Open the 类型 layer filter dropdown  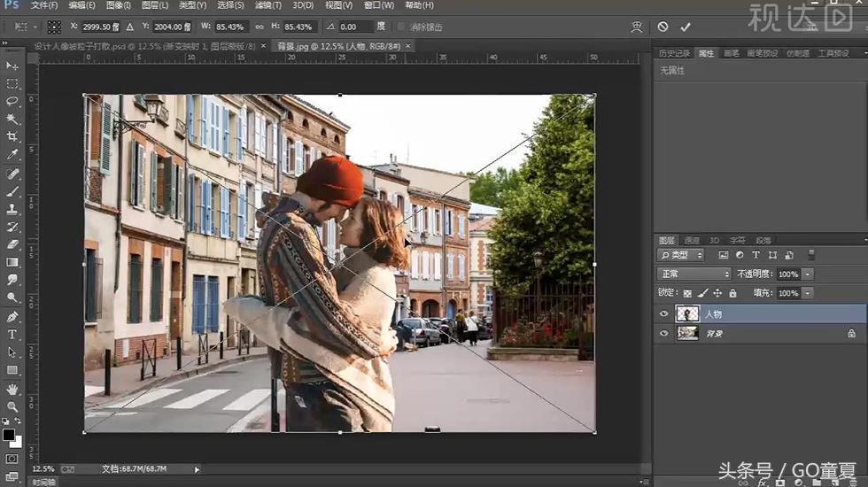[x=681, y=255]
